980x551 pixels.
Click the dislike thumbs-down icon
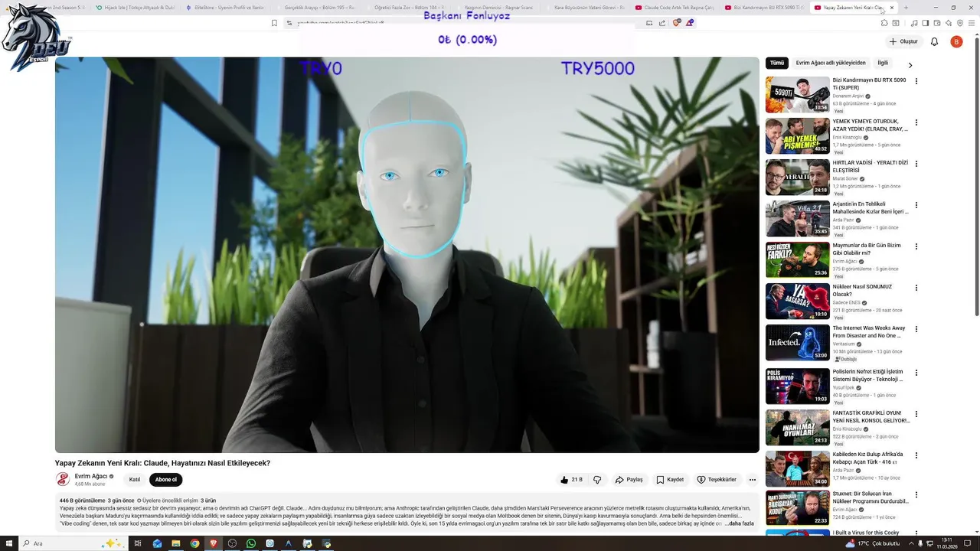[597, 480]
